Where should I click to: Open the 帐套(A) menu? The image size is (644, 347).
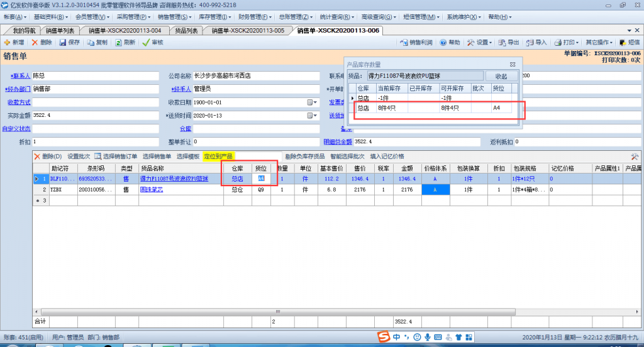click(x=15, y=17)
